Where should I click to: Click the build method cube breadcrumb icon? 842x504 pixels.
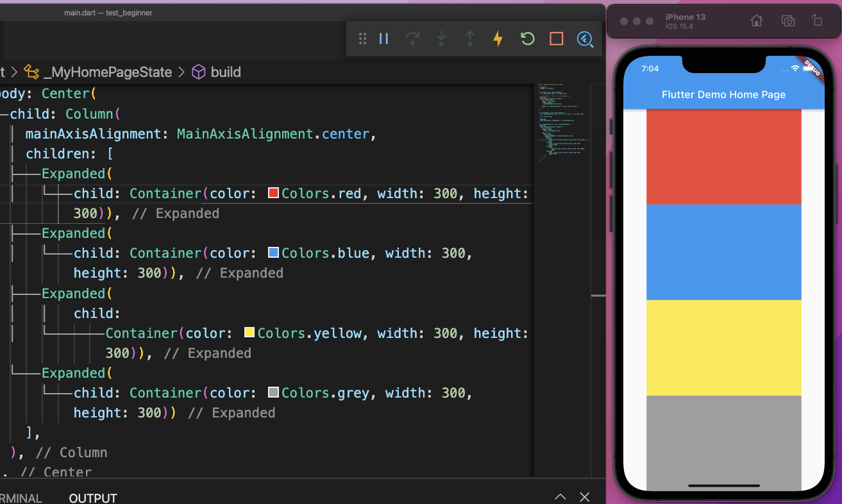click(199, 72)
